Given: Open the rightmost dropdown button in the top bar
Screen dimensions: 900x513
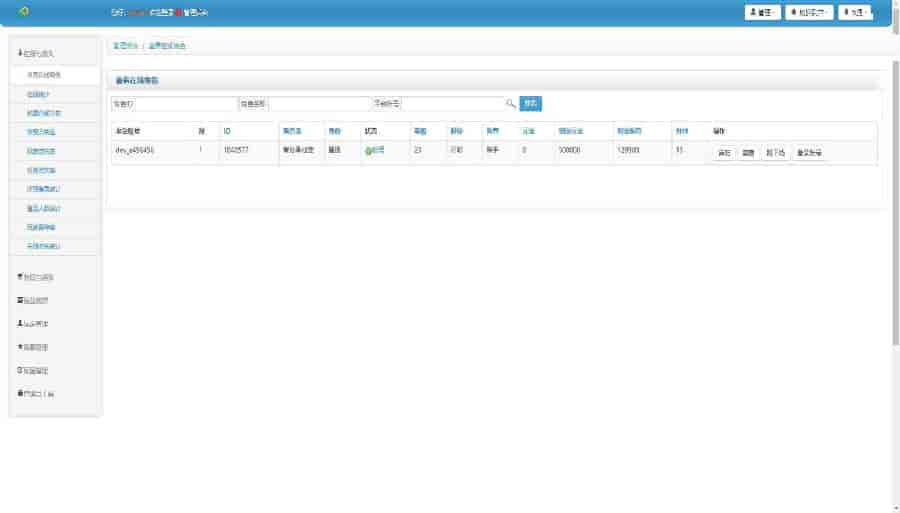Looking at the screenshot, I should click(x=854, y=12).
